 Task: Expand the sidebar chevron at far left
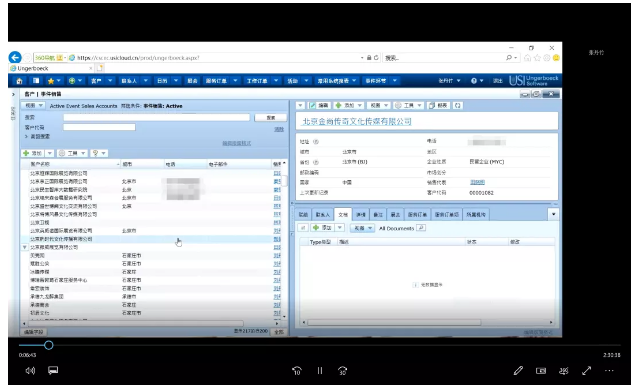click(x=13, y=94)
